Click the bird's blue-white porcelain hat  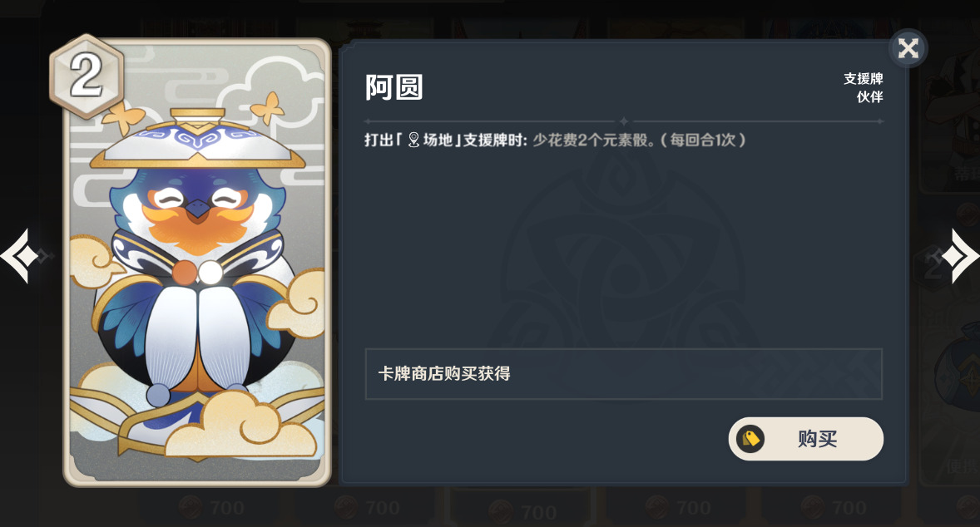[197, 139]
